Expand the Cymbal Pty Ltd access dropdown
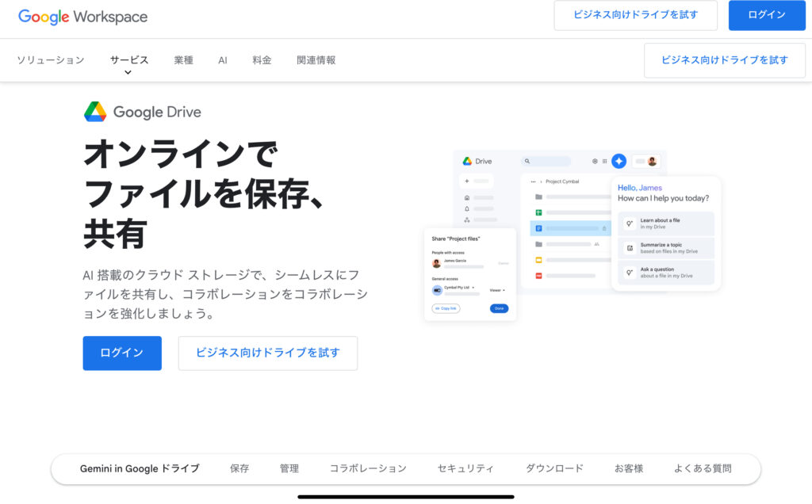 (x=460, y=287)
